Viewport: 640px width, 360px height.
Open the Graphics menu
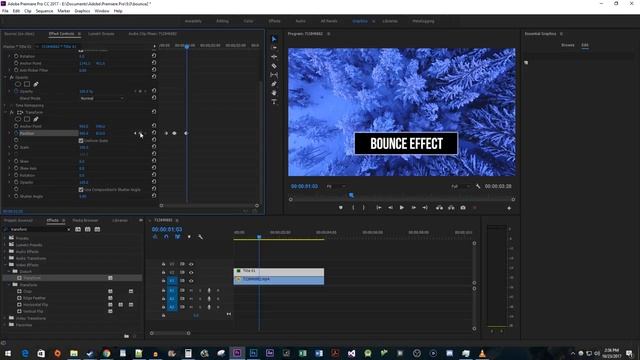tap(82, 11)
